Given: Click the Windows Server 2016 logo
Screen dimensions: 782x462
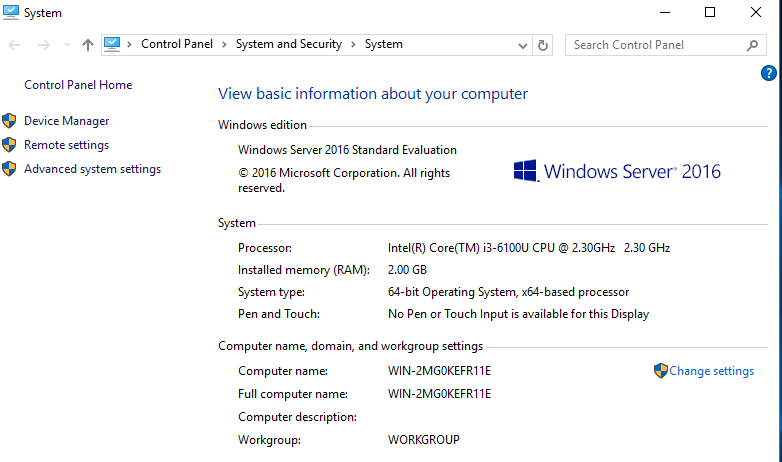Looking at the screenshot, I should pyautogui.click(x=617, y=171).
